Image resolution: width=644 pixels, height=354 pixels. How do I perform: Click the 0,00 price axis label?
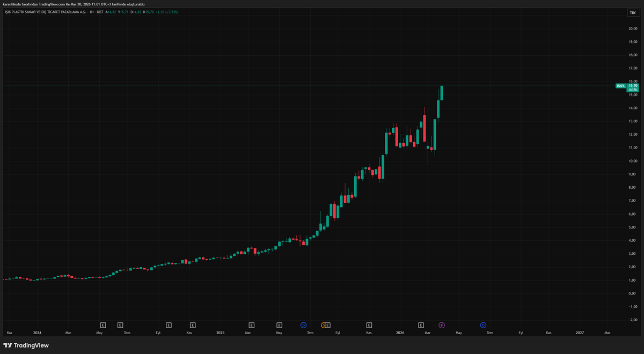[x=633, y=293]
